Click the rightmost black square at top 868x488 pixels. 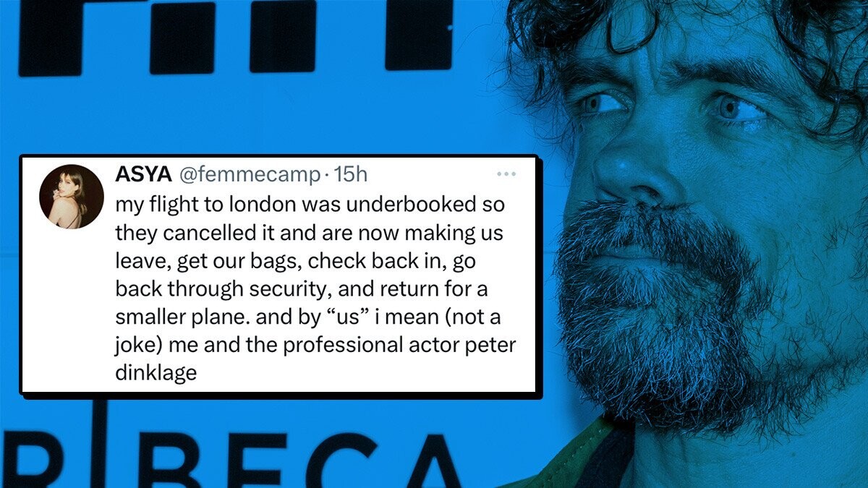point(419,34)
